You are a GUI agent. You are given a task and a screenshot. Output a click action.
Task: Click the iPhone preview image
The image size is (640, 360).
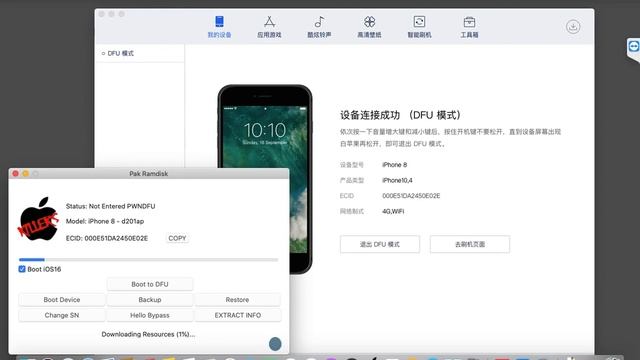click(265, 127)
